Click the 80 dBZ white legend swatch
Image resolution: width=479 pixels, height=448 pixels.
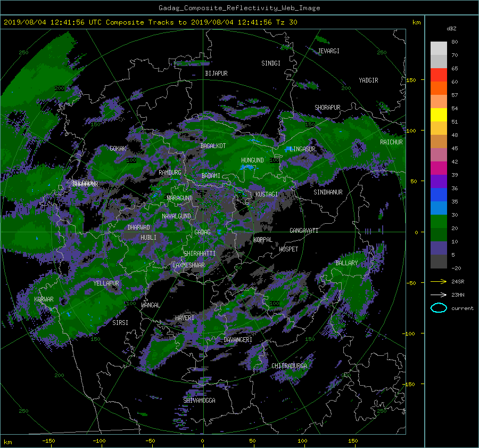click(439, 48)
